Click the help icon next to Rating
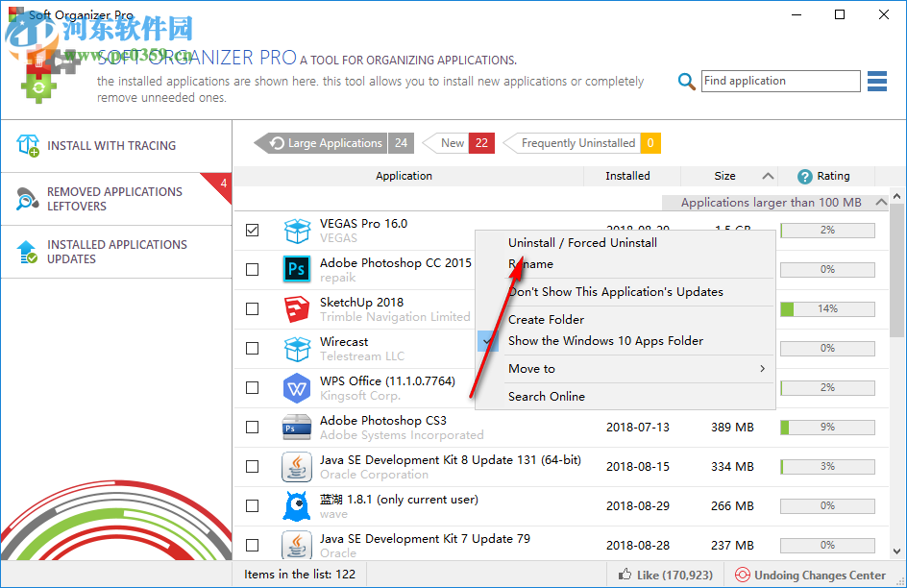907x588 pixels. 804,176
